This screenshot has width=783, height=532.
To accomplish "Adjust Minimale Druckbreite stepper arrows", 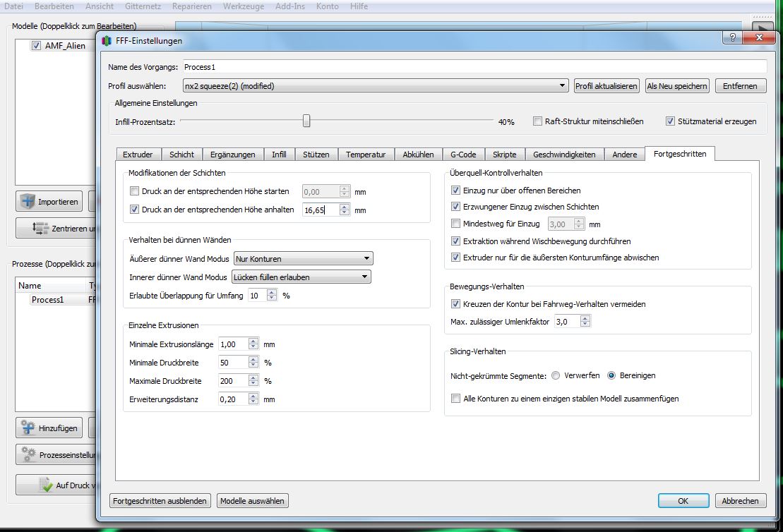I will click(x=253, y=363).
